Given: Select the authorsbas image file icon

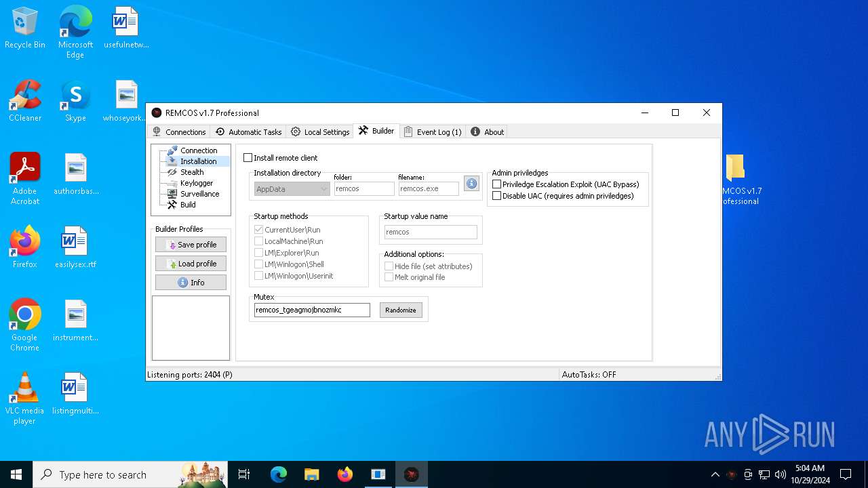Looking at the screenshot, I should coord(76,175).
